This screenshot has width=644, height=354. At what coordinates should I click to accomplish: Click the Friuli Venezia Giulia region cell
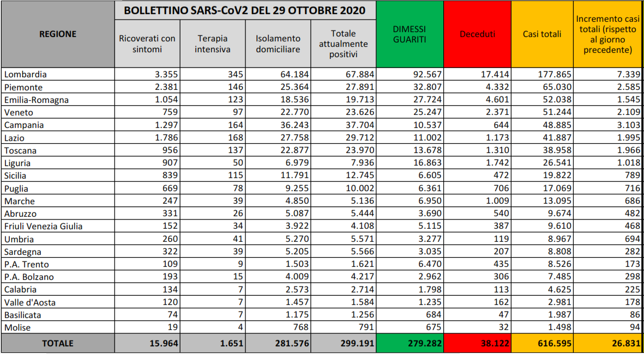click(43, 227)
